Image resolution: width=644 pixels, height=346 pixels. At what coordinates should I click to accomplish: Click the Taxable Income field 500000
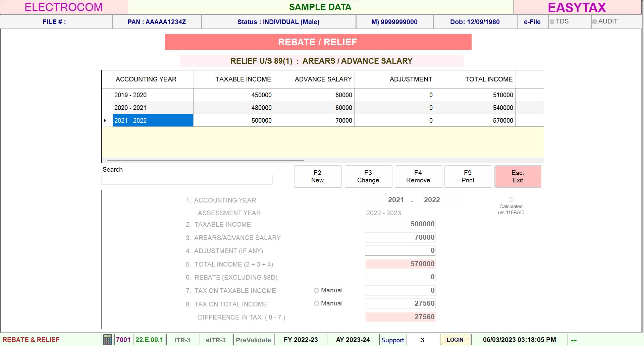[x=400, y=224]
